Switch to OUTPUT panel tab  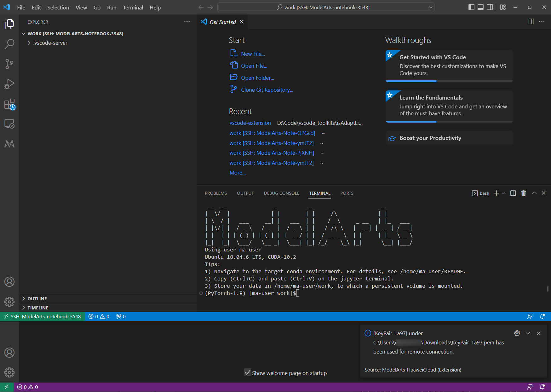(x=245, y=193)
